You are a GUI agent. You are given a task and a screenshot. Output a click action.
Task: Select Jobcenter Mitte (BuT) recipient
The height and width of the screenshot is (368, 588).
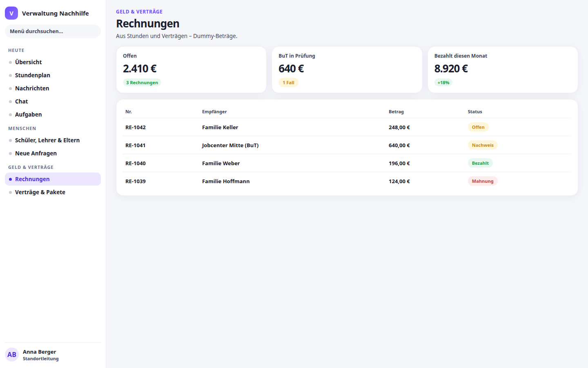[230, 145]
